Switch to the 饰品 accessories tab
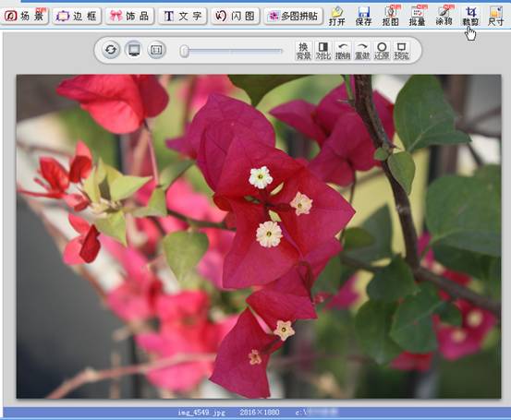Viewport: 511px width, 420px height. coord(129,16)
